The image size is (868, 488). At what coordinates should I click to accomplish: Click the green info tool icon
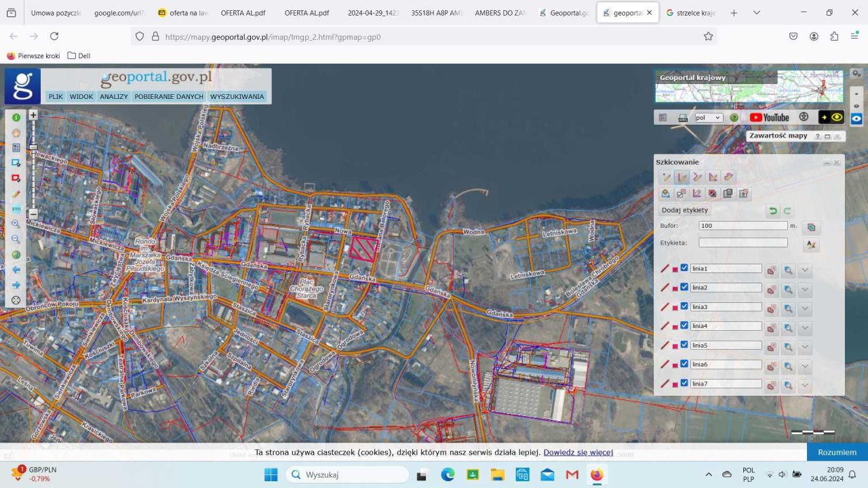coord(16,117)
